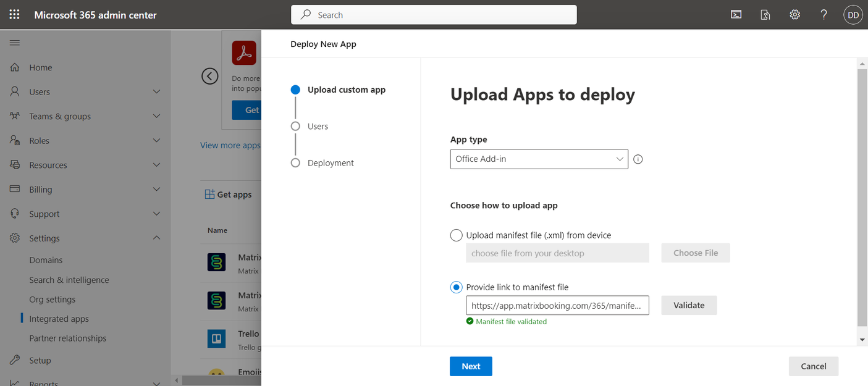Viewport: 868px width, 386px height.
Task: Open the settings gear in the header
Action: click(794, 15)
